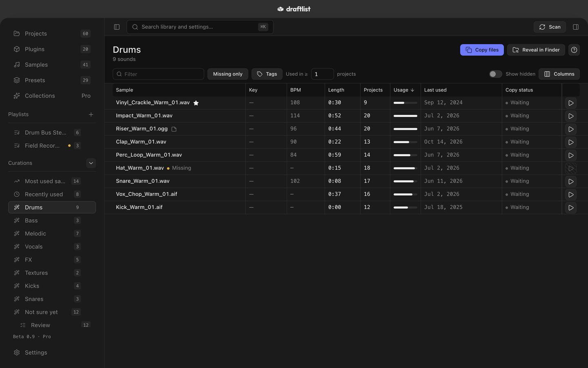Click the usage bar for Kick_Warm_01.aif

click(405, 208)
